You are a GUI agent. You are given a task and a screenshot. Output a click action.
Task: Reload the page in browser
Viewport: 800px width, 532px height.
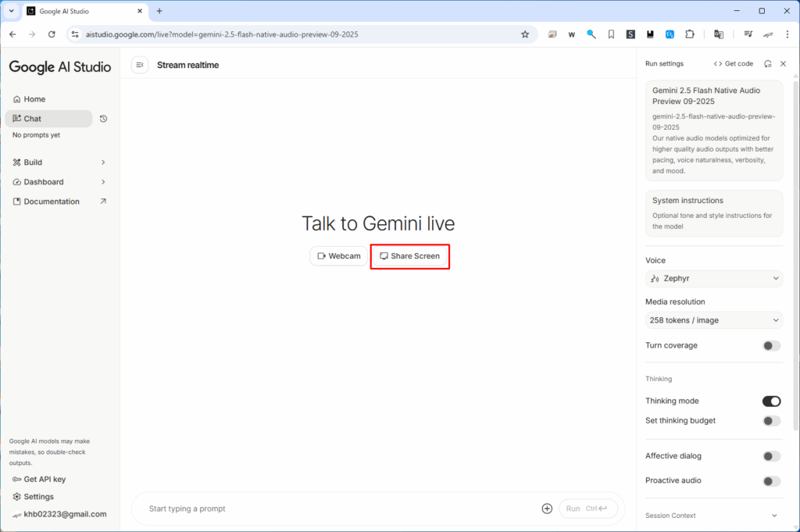[x=52, y=34]
